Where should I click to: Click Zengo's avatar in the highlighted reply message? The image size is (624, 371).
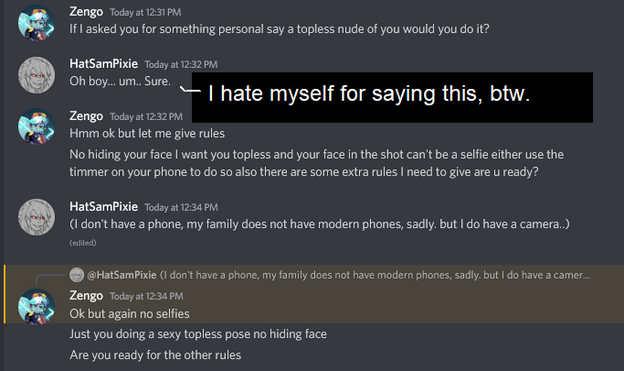36,307
